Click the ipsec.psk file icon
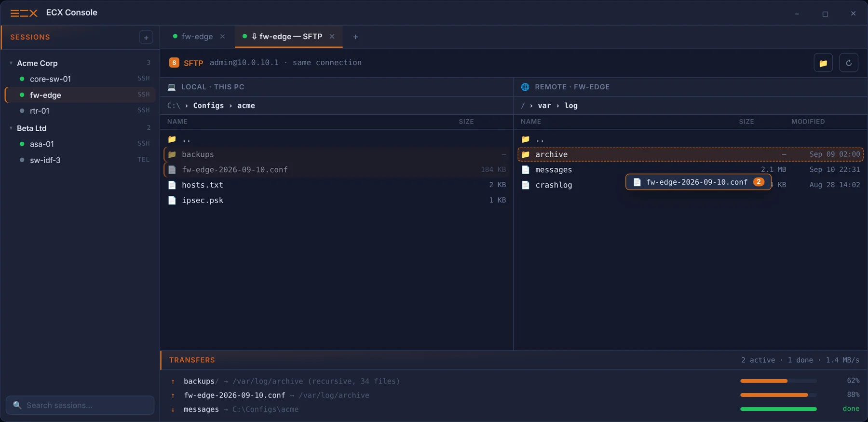 pyautogui.click(x=172, y=200)
